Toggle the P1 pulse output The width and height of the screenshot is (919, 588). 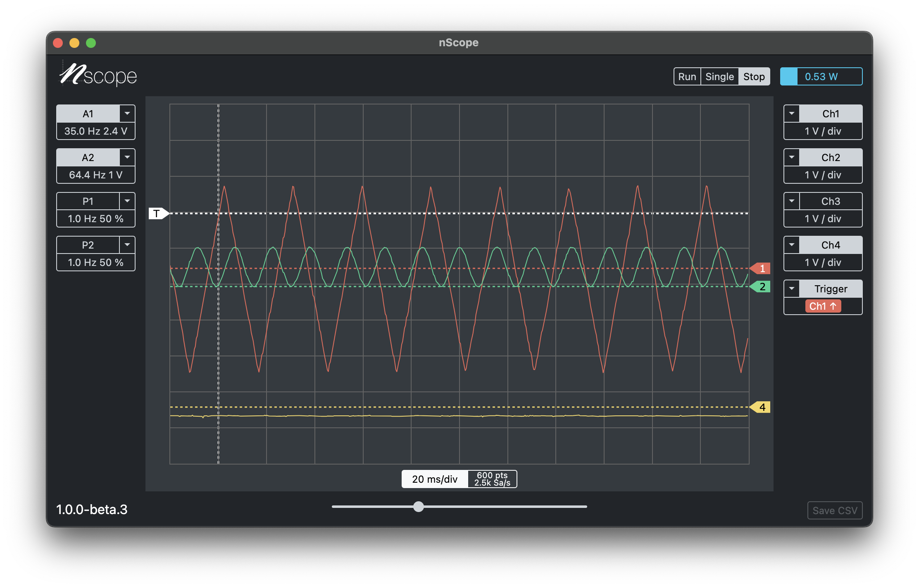click(88, 201)
